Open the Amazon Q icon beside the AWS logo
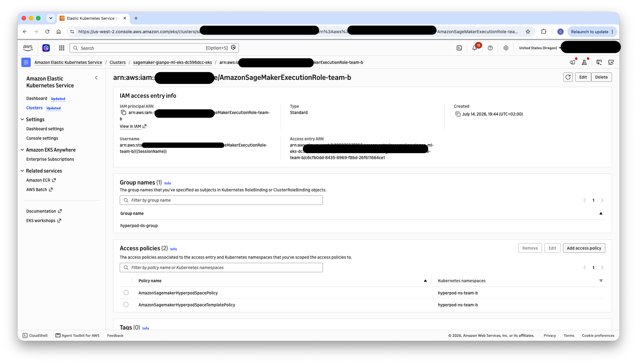Screen dimensions: 637x364 (x=46, y=48)
